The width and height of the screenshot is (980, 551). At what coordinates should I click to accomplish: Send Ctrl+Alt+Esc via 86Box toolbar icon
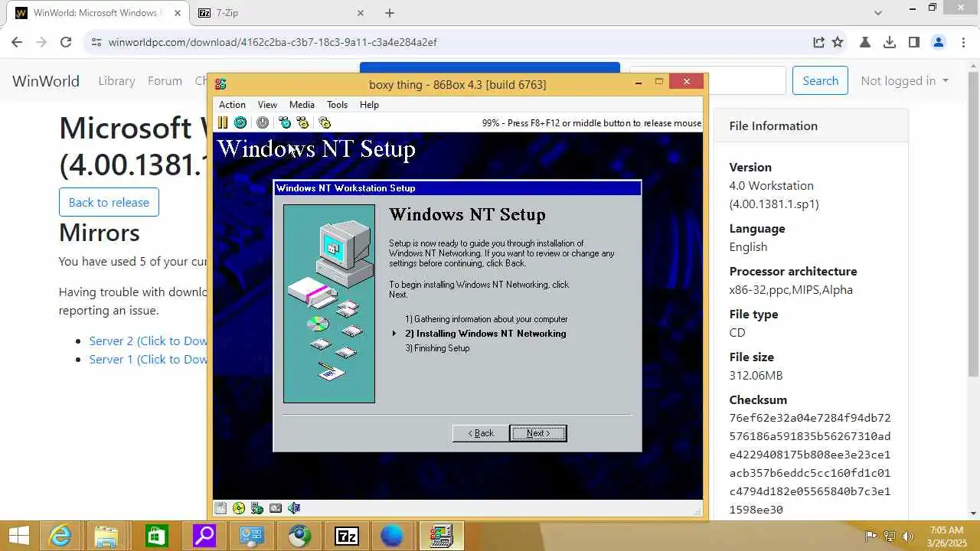[302, 122]
